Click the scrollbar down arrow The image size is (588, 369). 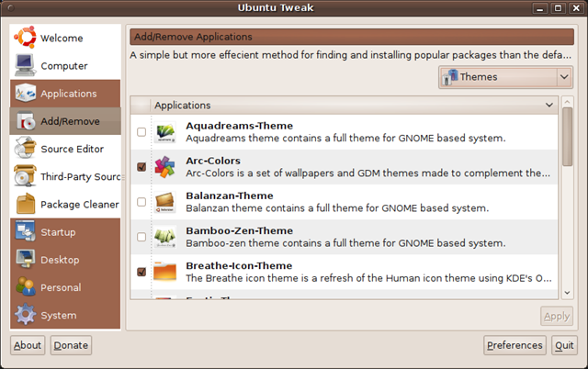pos(568,293)
